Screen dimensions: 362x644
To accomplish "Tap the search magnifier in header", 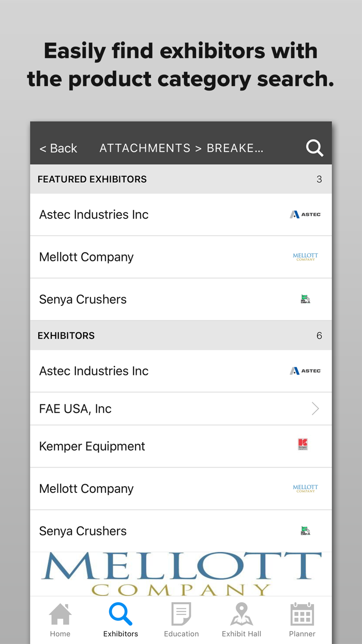I will click(314, 148).
